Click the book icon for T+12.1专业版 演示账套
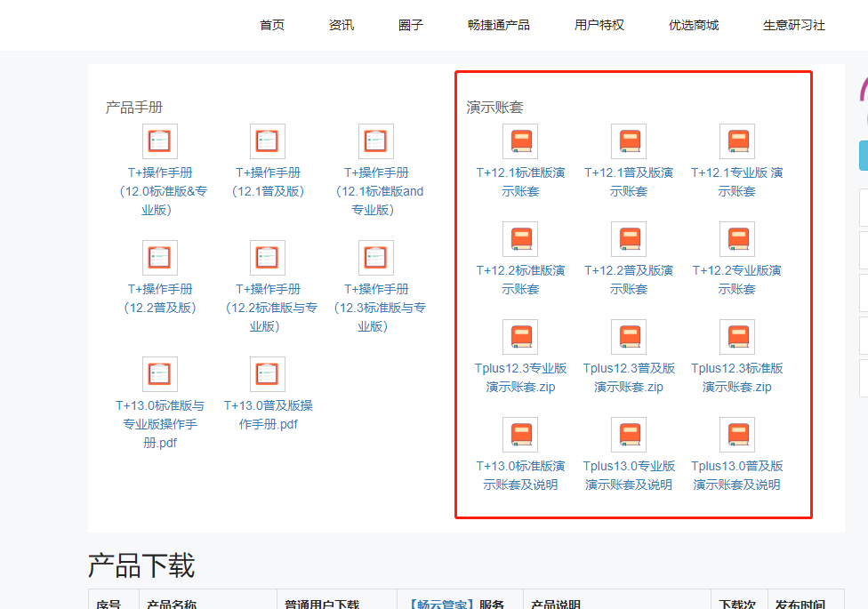The height and width of the screenshot is (609, 868). tap(737, 141)
